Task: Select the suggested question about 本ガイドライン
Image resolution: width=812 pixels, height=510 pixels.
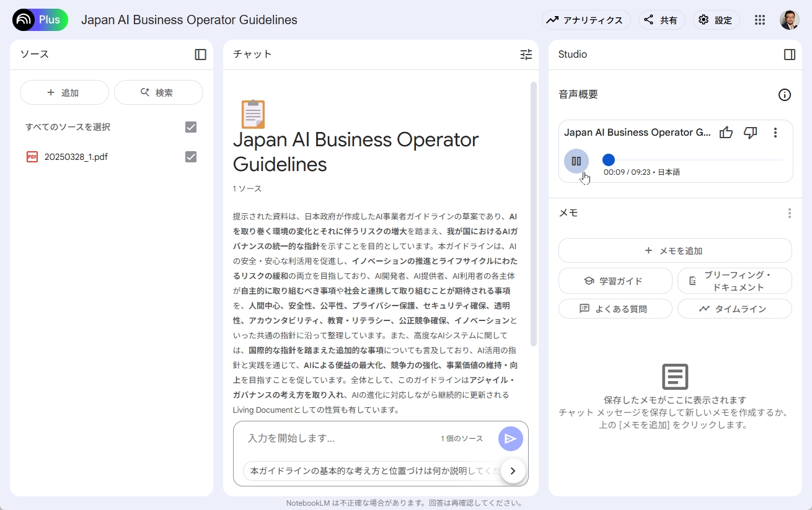Action: click(x=372, y=471)
